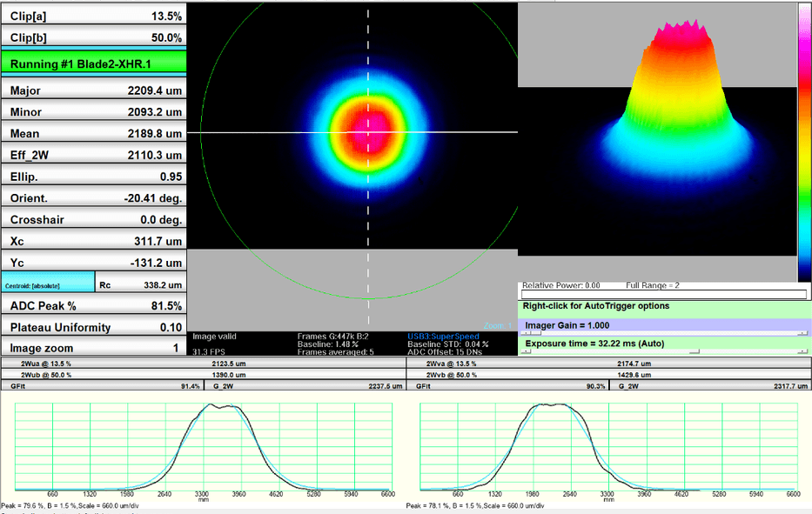This screenshot has height=514, width=812.
Task: Click the Image zoom 1 button
Action: (x=94, y=347)
